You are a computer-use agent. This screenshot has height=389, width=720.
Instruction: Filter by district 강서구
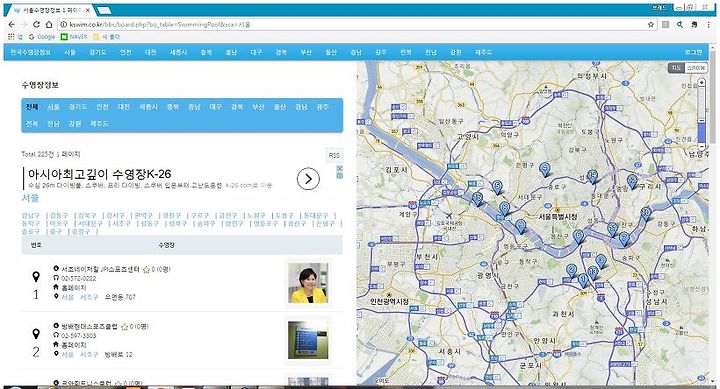pyautogui.click(x=115, y=215)
